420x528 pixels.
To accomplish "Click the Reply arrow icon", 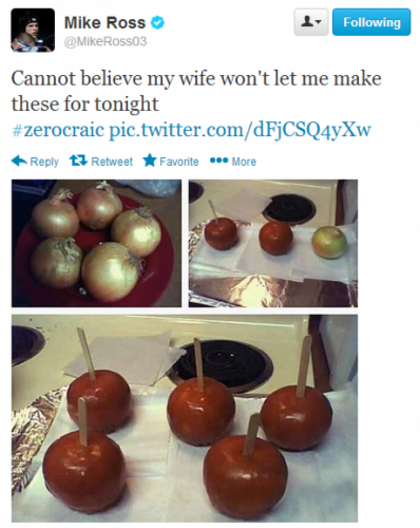I will pos(19,161).
